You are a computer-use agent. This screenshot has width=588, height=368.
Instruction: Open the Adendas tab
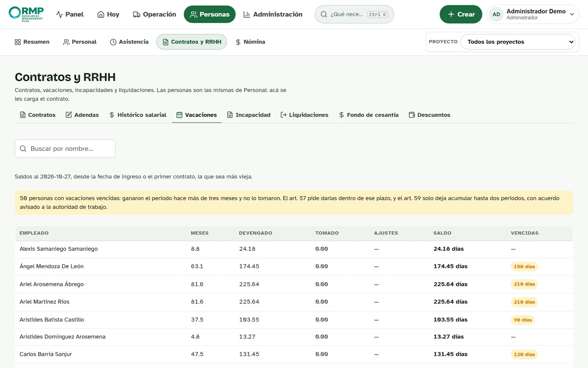point(82,115)
